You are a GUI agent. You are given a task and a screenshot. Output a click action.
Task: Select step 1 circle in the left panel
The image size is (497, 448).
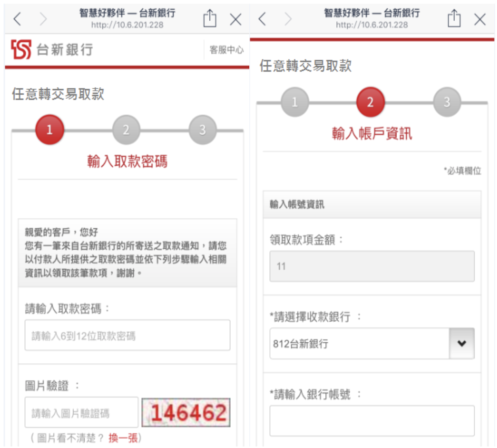point(50,129)
